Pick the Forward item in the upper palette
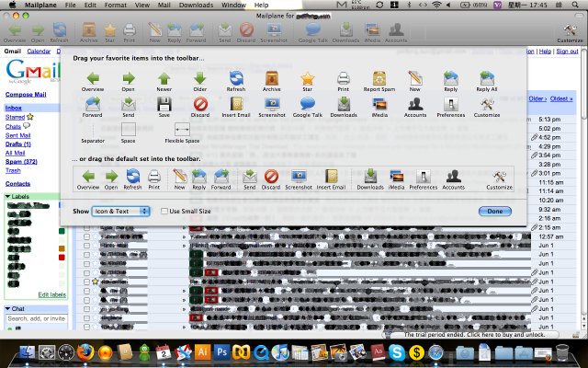The height and width of the screenshot is (368, 588). (x=92, y=107)
